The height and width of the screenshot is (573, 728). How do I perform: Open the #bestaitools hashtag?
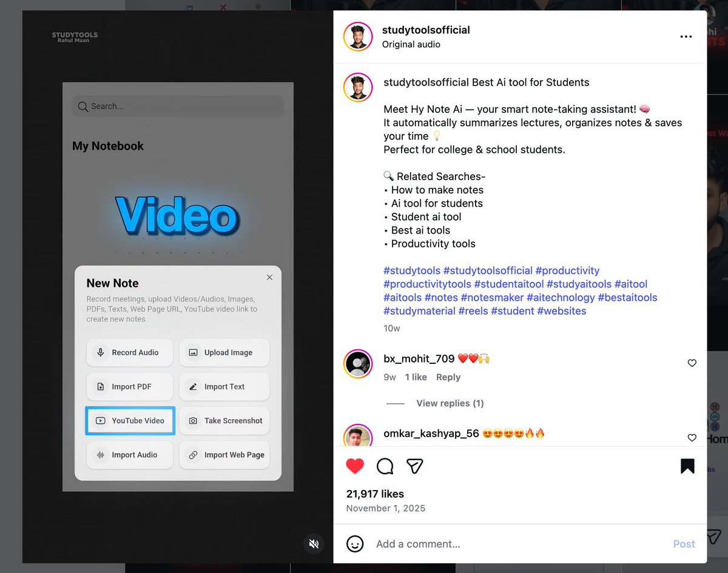coord(628,297)
